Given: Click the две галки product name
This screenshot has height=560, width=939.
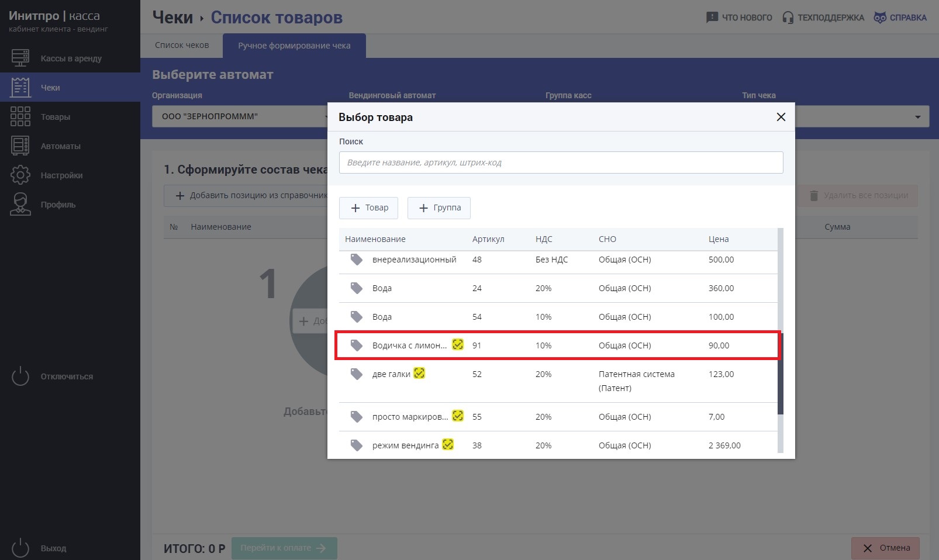Looking at the screenshot, I should 391,374.
